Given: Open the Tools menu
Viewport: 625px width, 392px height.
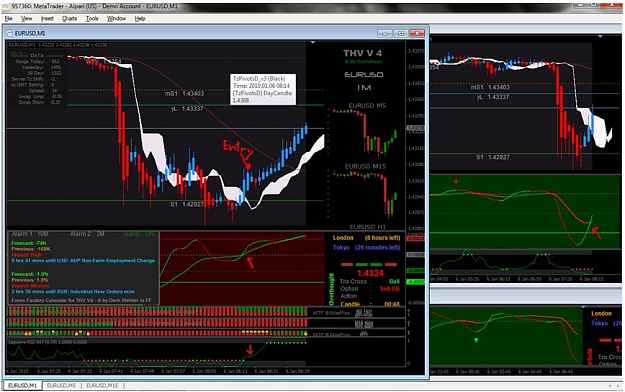Looking at the screenshot, I should point(92,18).
